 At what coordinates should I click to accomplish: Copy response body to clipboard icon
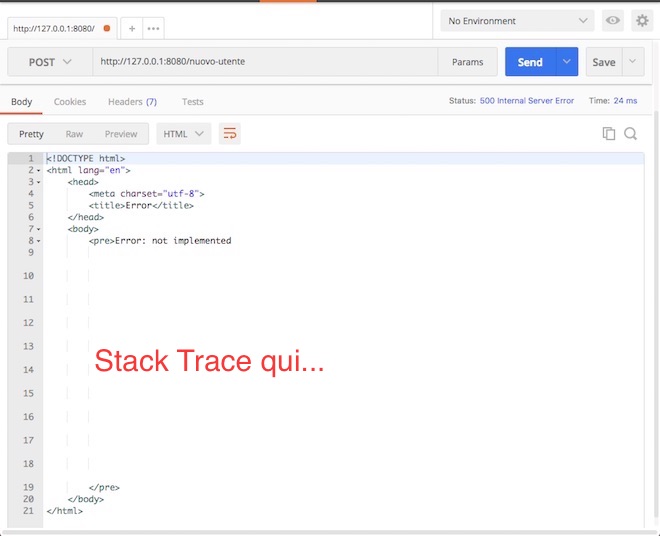[x=608, y=134]
